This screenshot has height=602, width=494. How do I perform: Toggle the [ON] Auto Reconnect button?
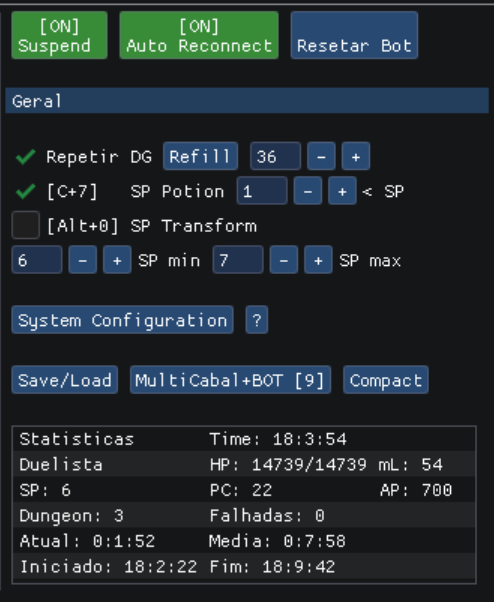click(x=199, y=35)
